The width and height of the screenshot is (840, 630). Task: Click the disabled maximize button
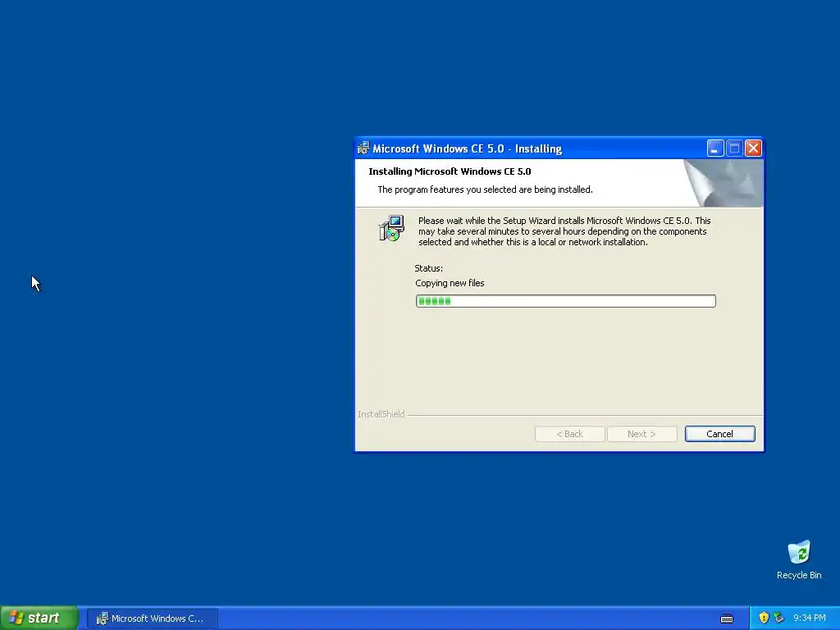734,148
